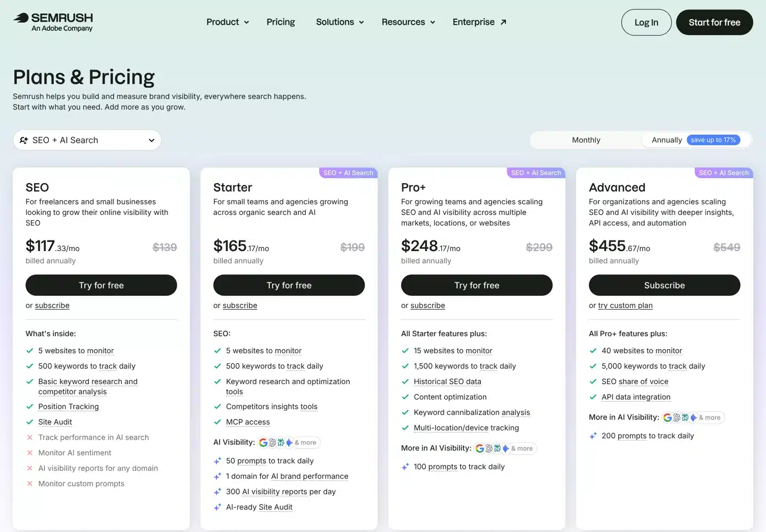Click the sparkle icon beside 200 prompts to track daily
This screenshot has height=532, width=766.
pyautogui.click(x=593, y=436)
